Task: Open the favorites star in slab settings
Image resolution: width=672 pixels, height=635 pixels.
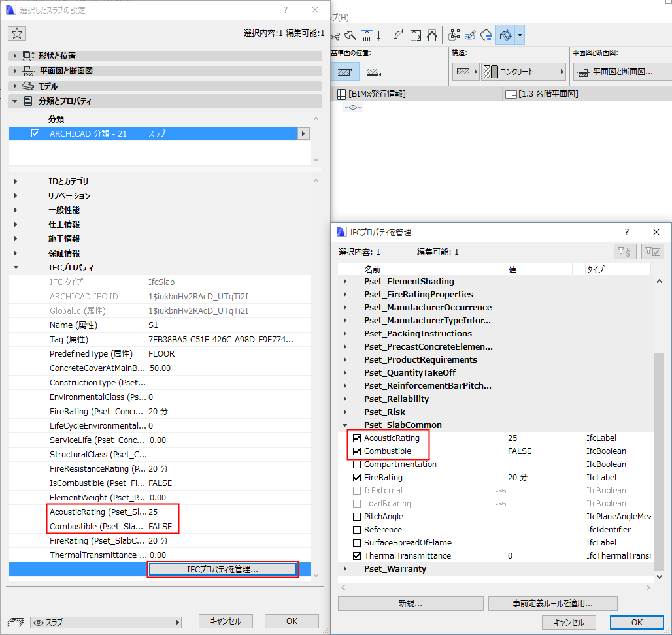Action: tap(17, 33)
